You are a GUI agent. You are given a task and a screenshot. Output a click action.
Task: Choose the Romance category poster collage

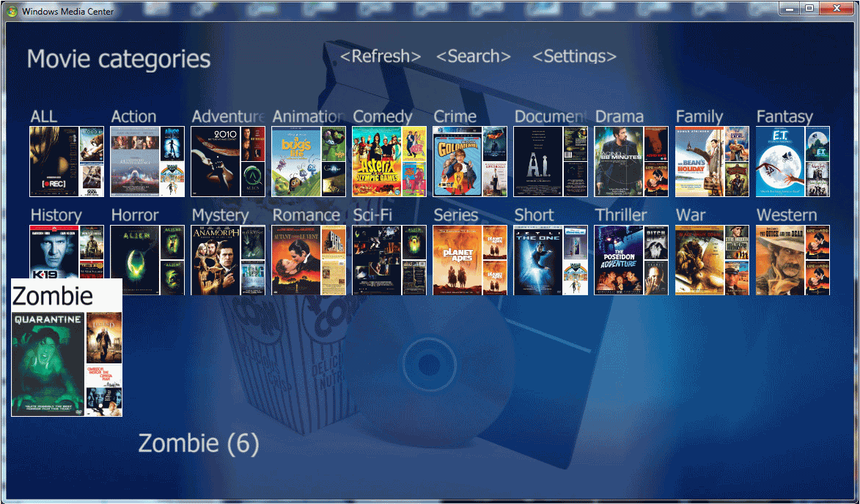pos(308,260)
